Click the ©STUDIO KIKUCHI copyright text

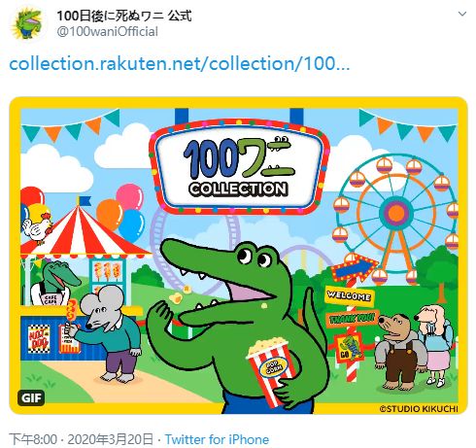pyautogui.click(x=419, y=408)
